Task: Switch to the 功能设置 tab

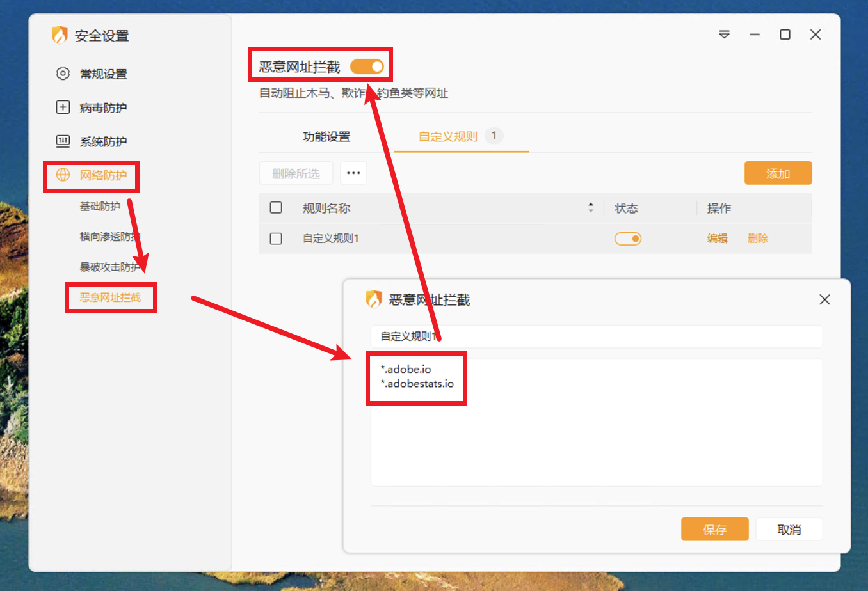Action: (x=326, y=137)
